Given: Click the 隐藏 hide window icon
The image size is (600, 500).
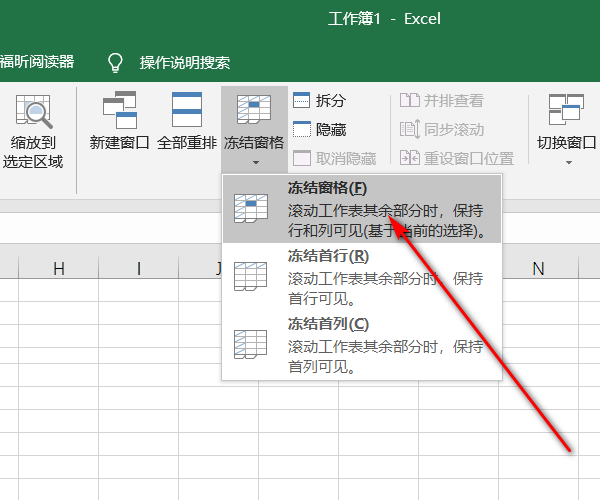Looking at the screenshot, I should coord(302,129).
